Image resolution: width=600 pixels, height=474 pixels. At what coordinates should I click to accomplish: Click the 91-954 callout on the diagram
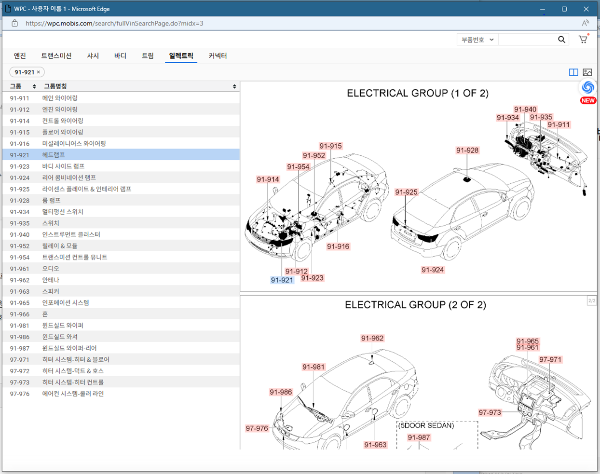click(x=298, y=167)
